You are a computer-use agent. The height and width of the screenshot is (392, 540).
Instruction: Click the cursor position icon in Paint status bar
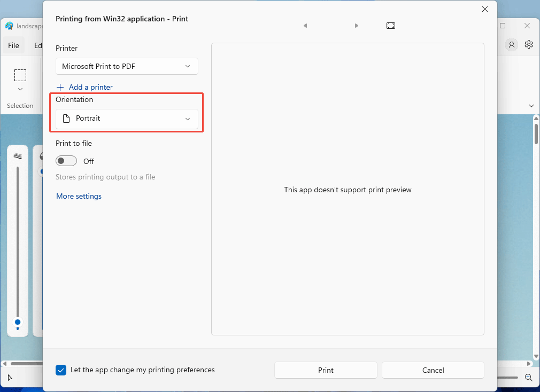(x=10, y=378)
